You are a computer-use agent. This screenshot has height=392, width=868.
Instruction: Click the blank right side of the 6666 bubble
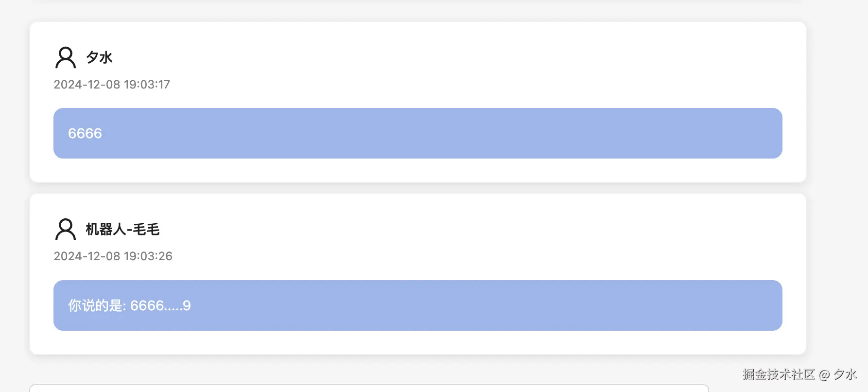(x=535, y=133)
